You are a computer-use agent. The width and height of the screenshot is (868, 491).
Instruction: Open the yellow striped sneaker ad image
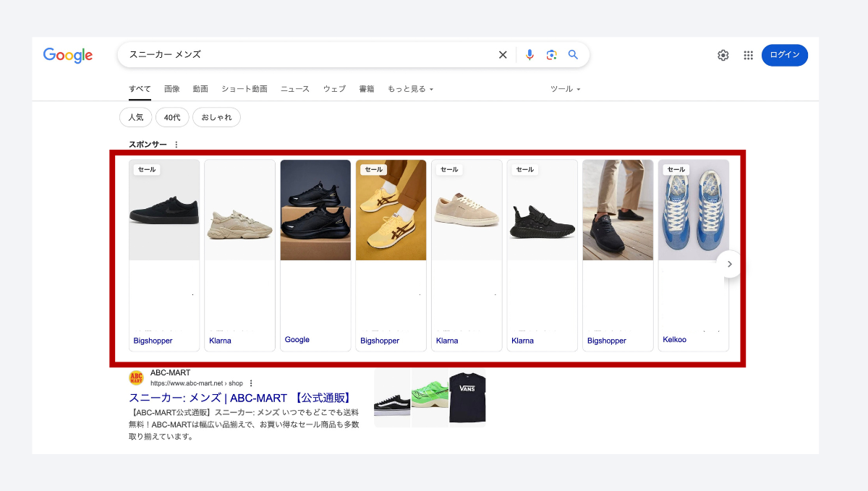click(391, 210)
